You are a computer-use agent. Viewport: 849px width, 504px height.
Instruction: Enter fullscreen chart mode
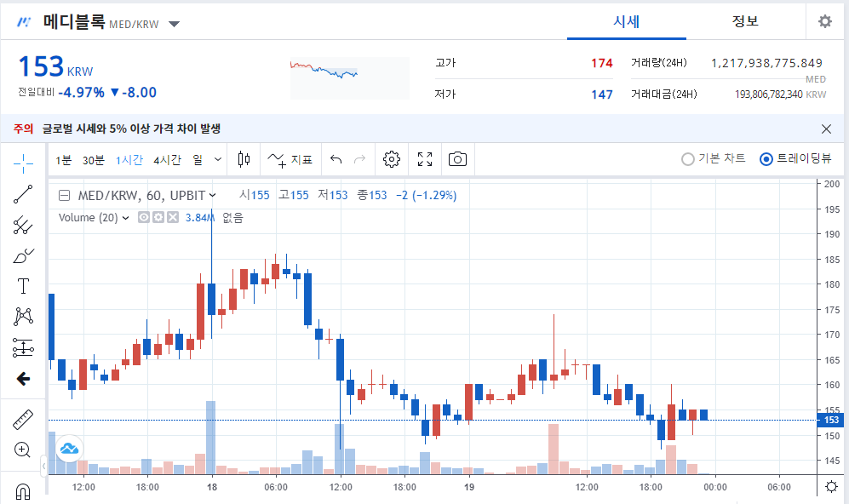(425, 159)
